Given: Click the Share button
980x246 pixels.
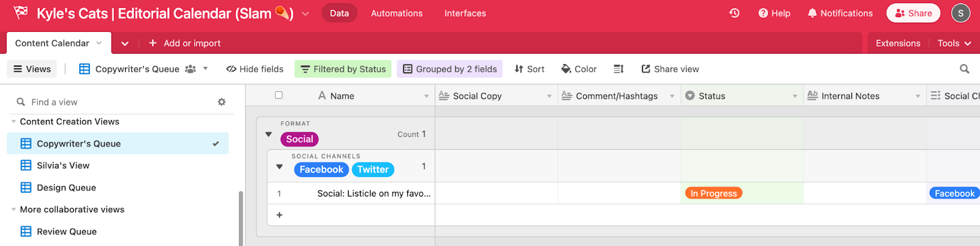Looking at the screenshot, I should coord(913,13).
